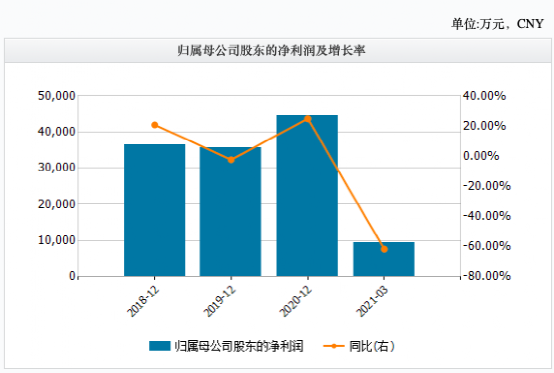
Task: Click the 50,000 left axis label
Action: point(57,96)
